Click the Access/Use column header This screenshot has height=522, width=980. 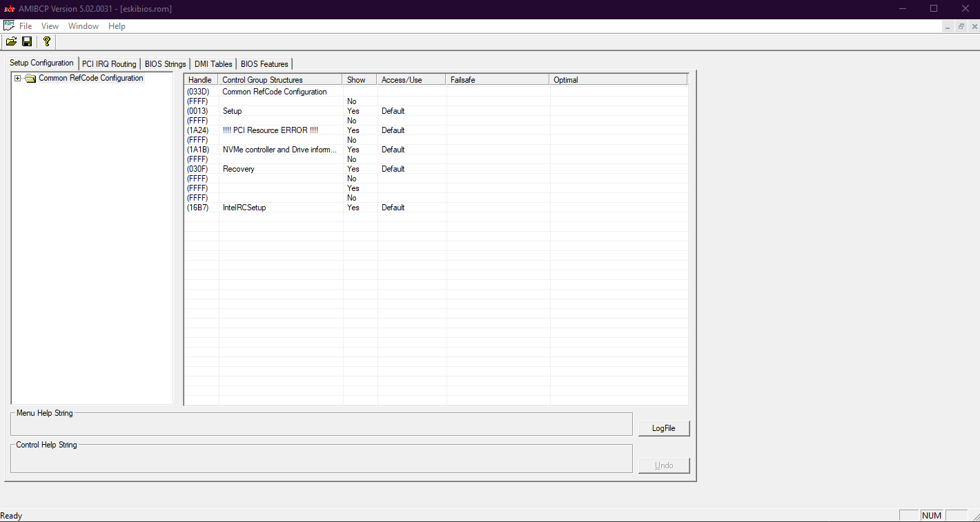pos(411,80)
